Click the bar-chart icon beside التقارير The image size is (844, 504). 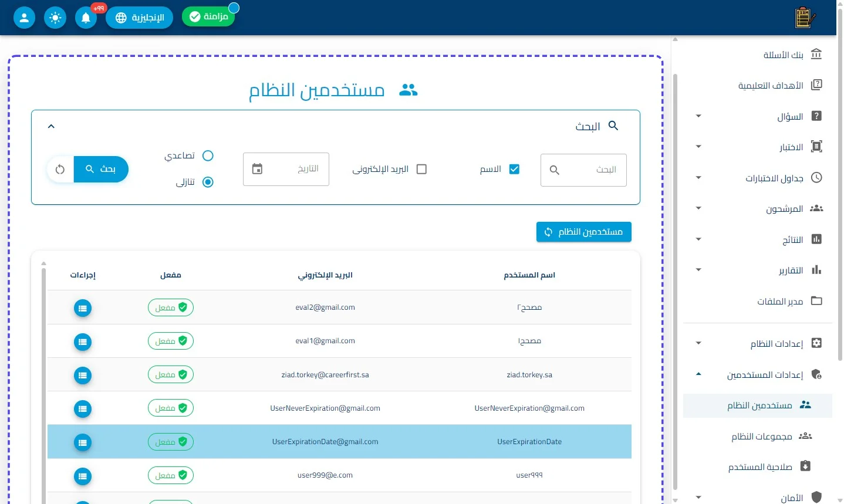point(816,270)
